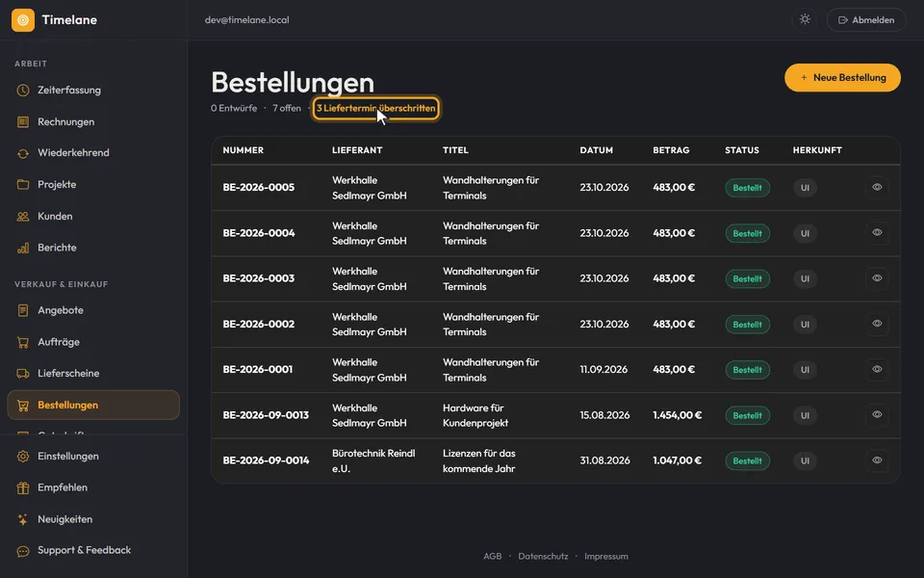Open Einstellungen gear icon
Viewport: 924px width, 578px height.
pyautogui.click(x=23, y=457)
